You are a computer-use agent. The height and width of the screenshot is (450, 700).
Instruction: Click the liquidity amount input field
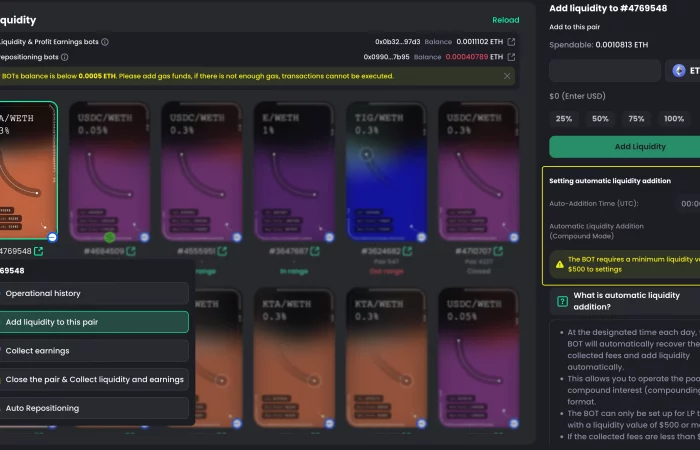coord(605,71)
